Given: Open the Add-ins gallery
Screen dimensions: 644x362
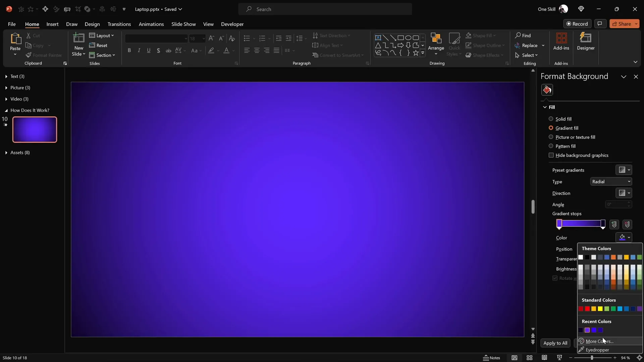Looking at the screenshot, I should click(x=561, y=42).
